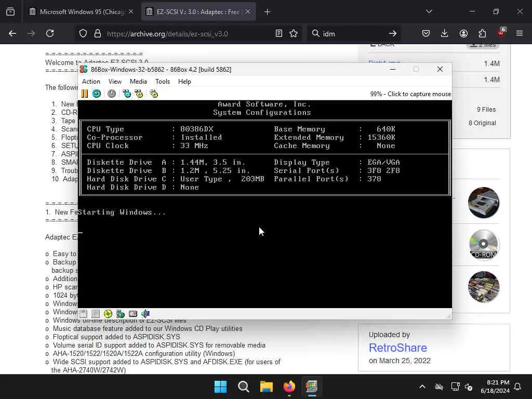Reload the archive.org page
The width and height of the screenshot is (532, 399).
50,34
